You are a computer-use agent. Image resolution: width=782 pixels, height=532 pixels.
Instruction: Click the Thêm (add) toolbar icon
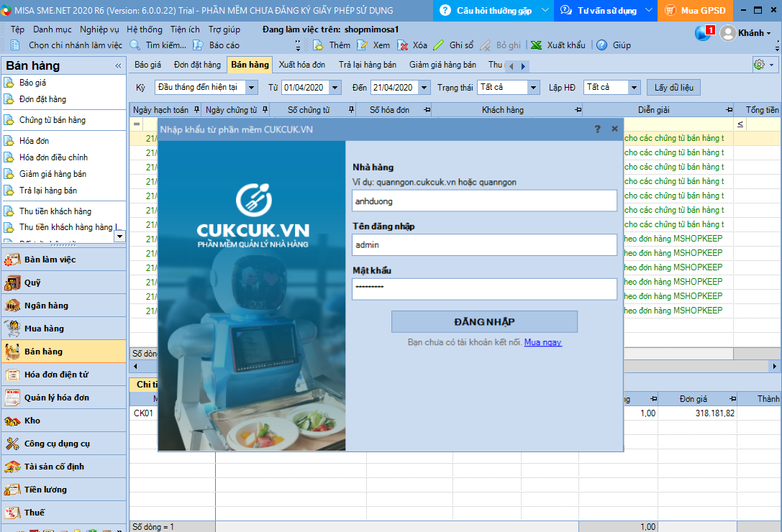(318, 45)
